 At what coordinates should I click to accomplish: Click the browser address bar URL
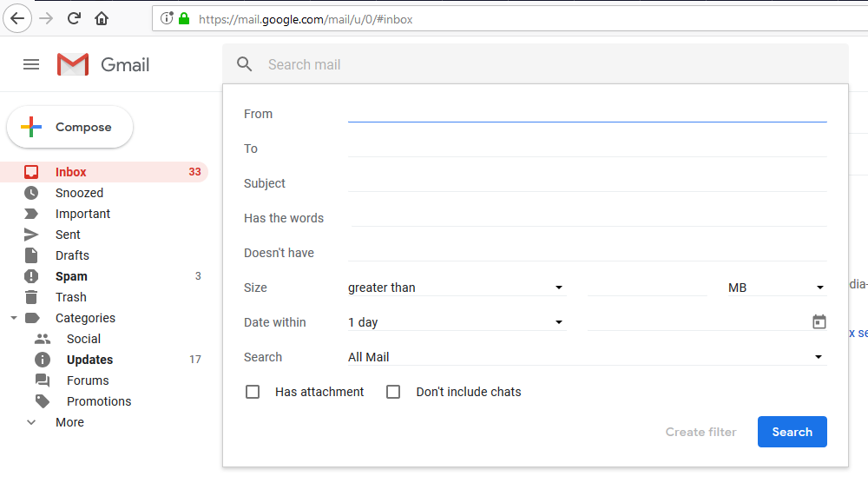pos(306,19)
